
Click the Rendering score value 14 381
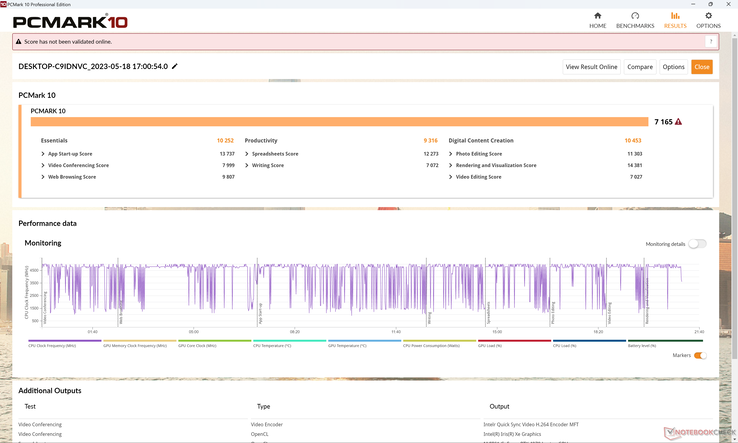tap(634, 165)
